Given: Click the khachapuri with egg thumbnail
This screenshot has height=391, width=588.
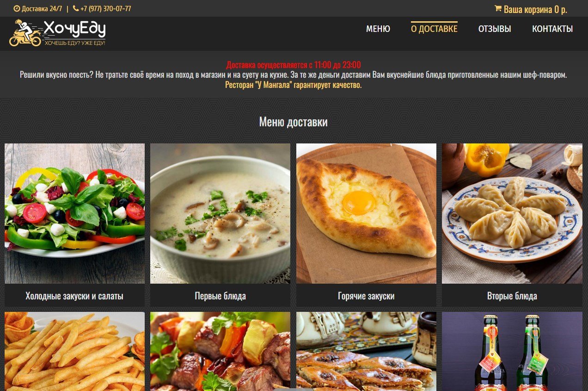Looking at the screenshot, I should tap(366, 213).
